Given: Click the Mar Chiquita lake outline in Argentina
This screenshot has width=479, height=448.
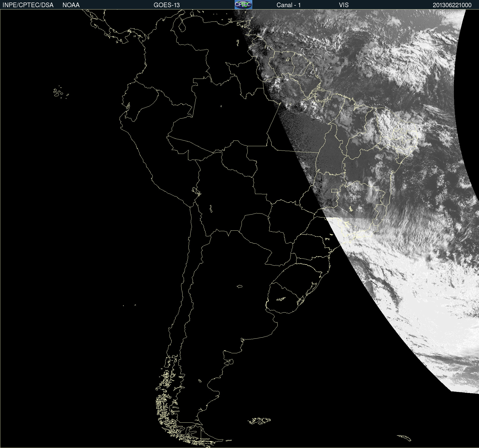Looking at the screenshot, I should point(239,286).
